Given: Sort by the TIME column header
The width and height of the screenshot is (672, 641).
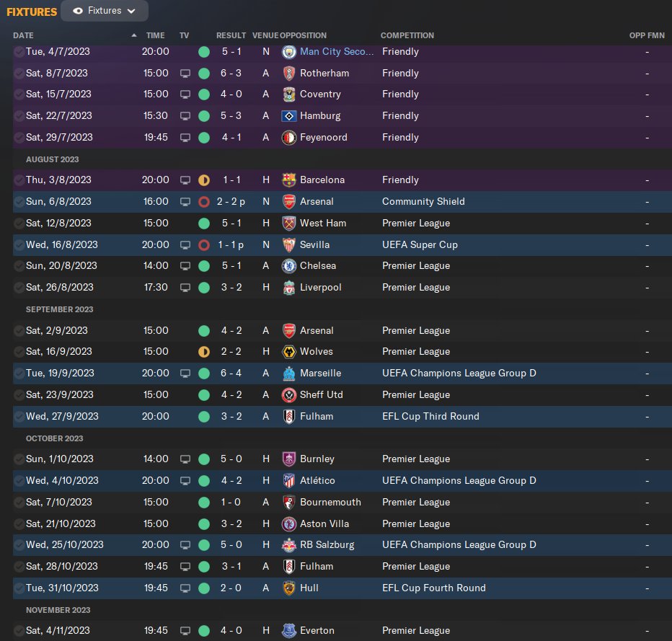Looking at the screenshot, I should pyautogui.click(x=155, y=35).
